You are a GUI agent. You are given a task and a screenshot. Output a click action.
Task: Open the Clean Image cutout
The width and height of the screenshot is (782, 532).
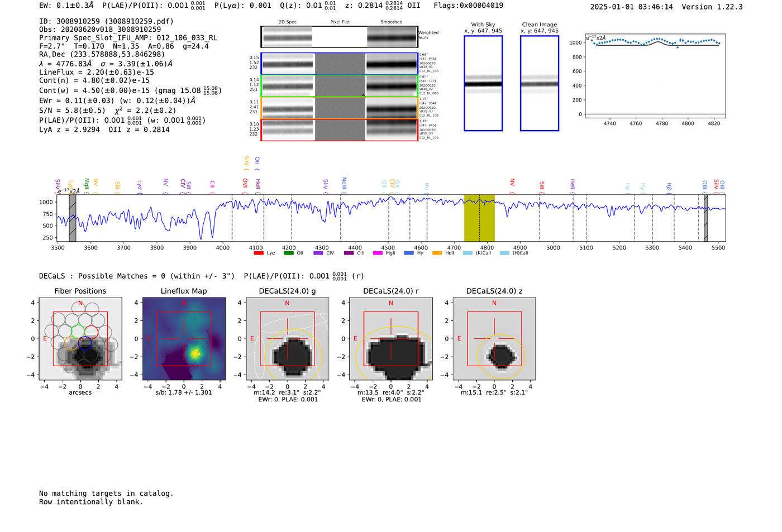(x=540, y=83)
